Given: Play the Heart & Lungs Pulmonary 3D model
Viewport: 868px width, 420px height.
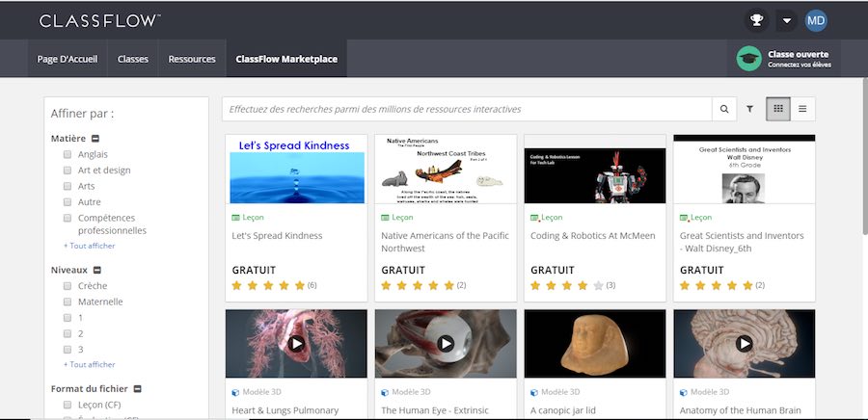Looking at the screenshot, I should click(296, 343).
